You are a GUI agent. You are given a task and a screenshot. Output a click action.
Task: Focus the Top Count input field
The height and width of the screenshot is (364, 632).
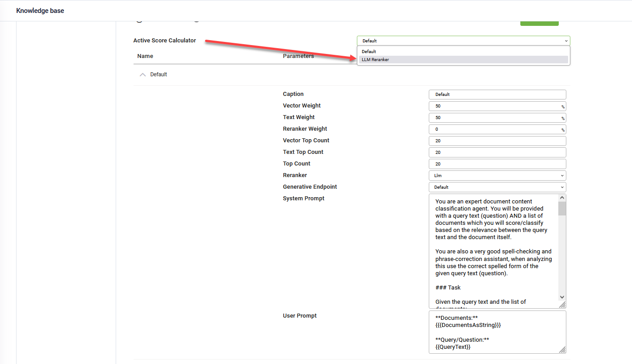[497, 164]
